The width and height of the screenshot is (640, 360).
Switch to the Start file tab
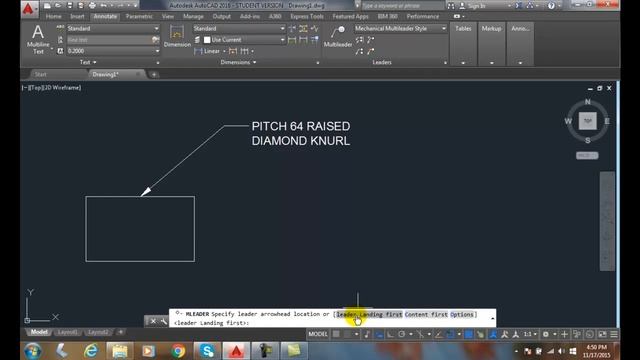pyautogui.click(x=41, y=74)
